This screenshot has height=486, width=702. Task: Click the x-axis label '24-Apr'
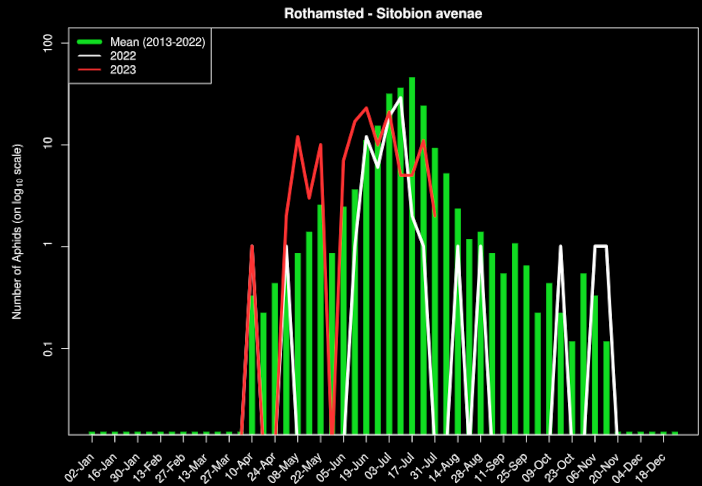tap(262, 467)
